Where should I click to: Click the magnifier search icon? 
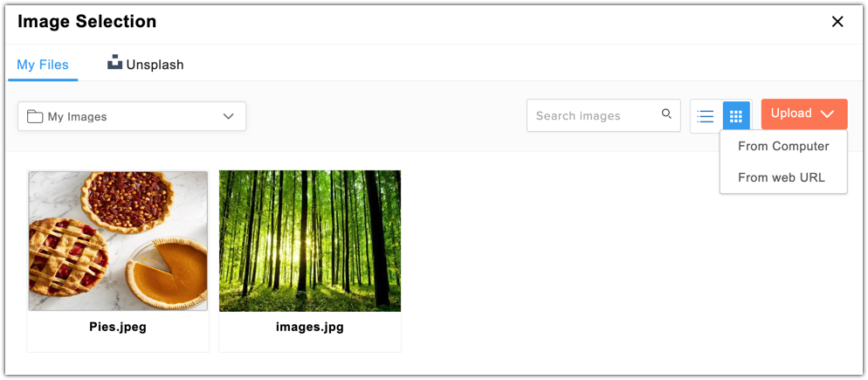click(x=666, y=114)
